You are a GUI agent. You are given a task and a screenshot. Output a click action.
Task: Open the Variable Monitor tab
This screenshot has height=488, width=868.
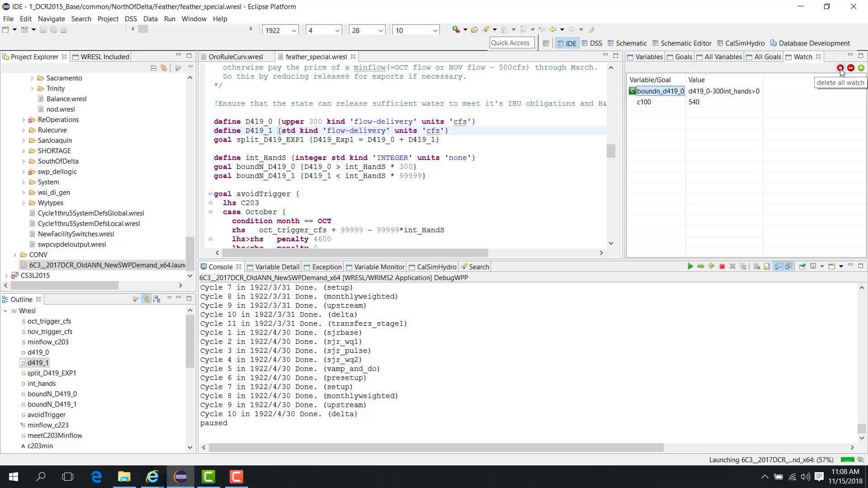[x=374, y=267]
